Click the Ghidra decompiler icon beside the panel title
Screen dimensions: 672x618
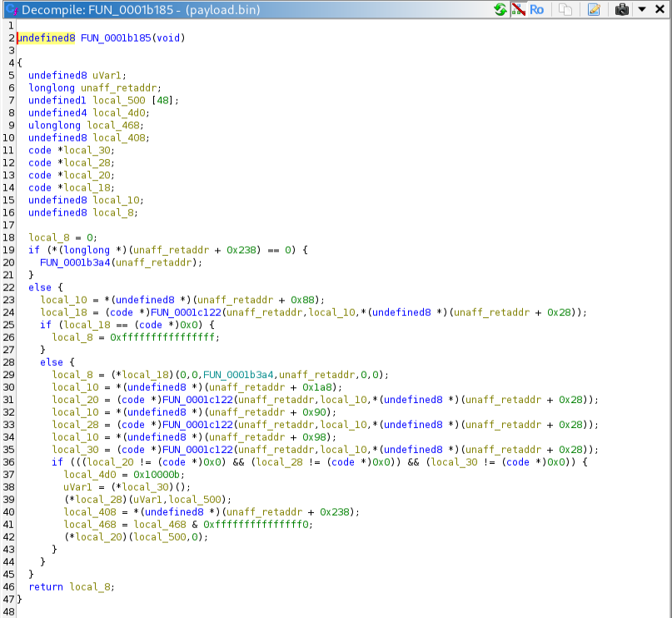(12, 9)
